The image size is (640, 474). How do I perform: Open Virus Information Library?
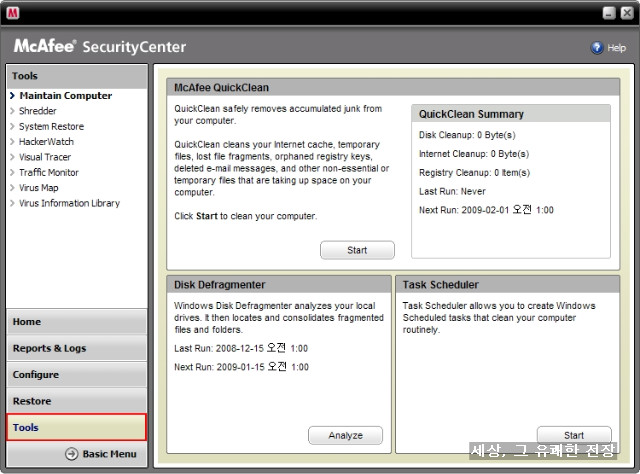click(69, 203)
